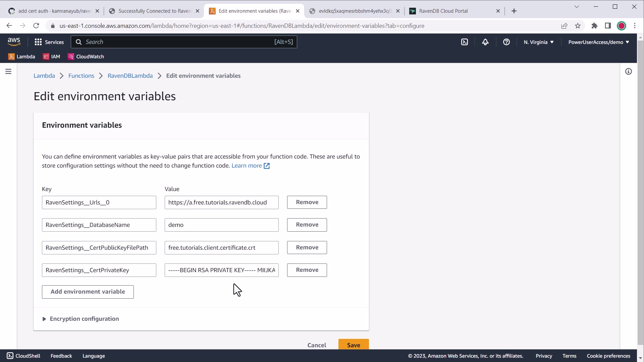Launch CloudShell from the top navigation bar
The height and width of the screenshot is (362, 644).
coord(465,42)
